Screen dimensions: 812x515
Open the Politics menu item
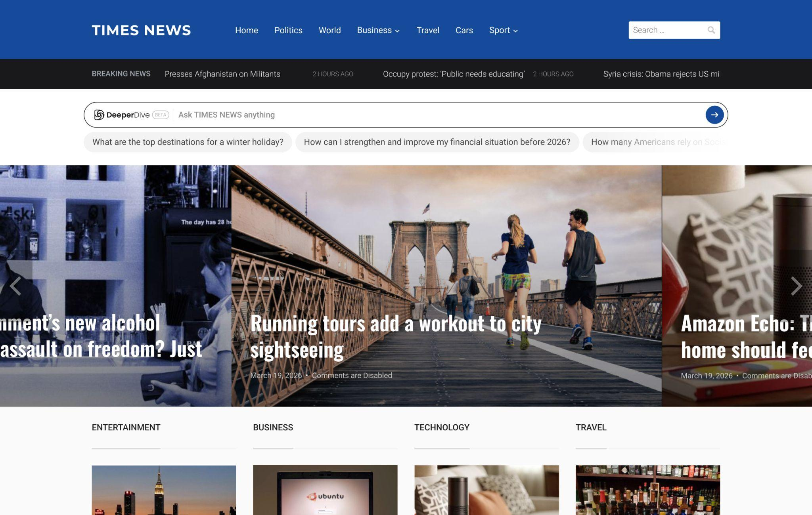coord(288,31)
